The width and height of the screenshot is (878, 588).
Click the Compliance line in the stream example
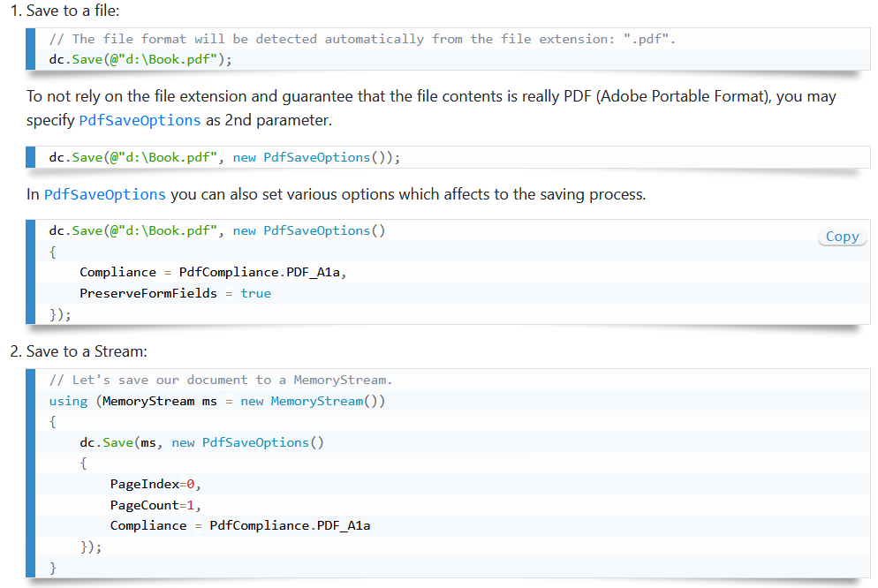[x=240, y=525]
